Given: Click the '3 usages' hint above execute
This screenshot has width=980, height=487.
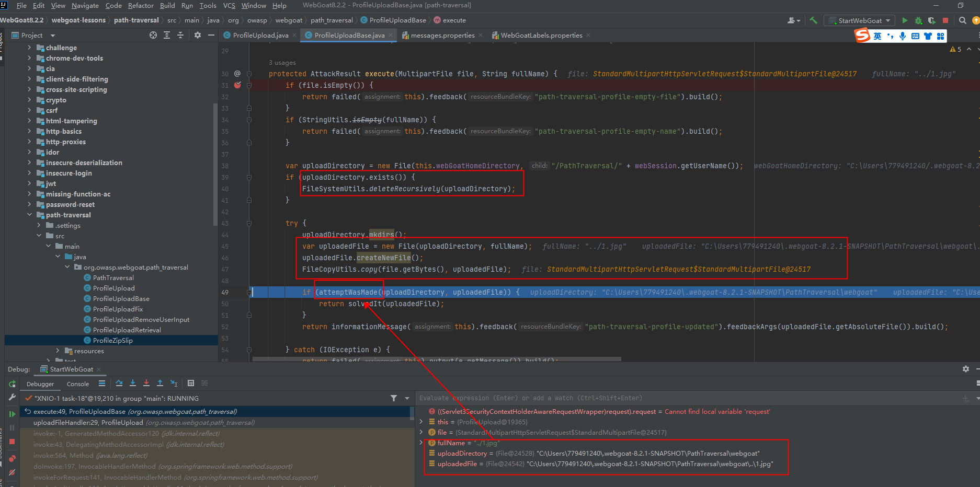Looking at the screenshot, I should [282, 63].
